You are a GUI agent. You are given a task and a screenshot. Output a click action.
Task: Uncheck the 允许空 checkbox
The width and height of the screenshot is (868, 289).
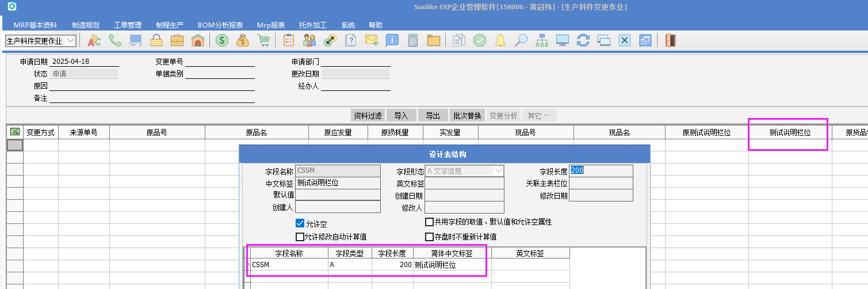(300, 223)
